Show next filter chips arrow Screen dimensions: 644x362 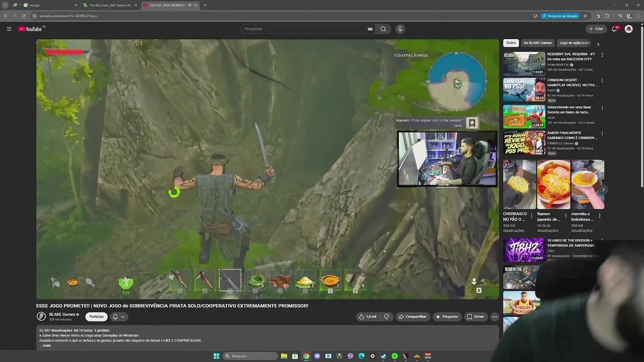coord(598,44)
